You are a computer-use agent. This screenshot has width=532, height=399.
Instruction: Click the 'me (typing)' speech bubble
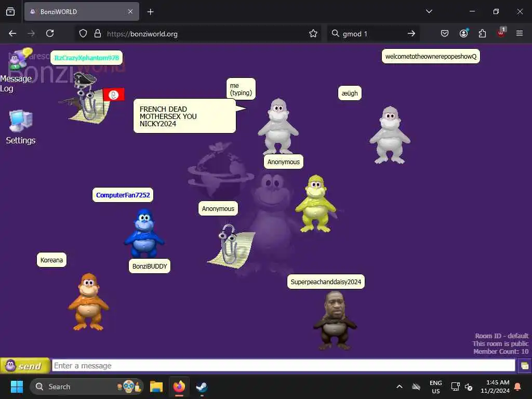point(241,89)
